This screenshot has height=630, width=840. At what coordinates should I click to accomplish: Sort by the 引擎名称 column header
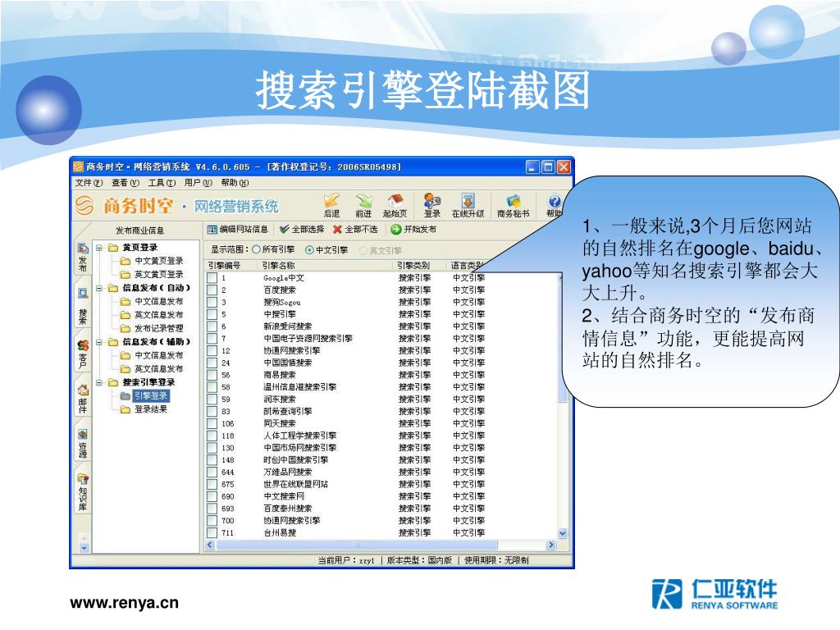point(325,265)
